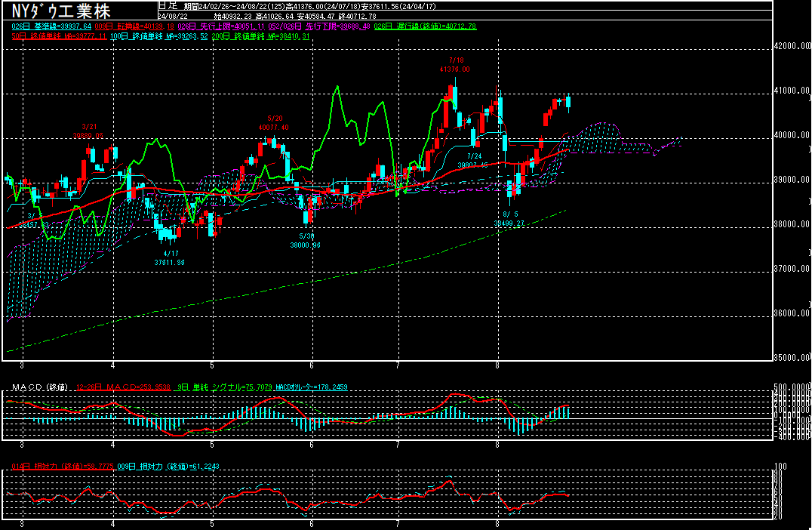Click the 4/17 37611.56 low annotation
The height and width of the screenshot is (530, 812).
coord(169,258)
